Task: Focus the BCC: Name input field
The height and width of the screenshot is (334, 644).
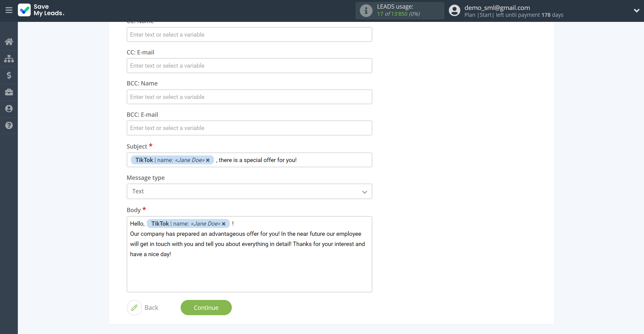Action: point(249,97)
